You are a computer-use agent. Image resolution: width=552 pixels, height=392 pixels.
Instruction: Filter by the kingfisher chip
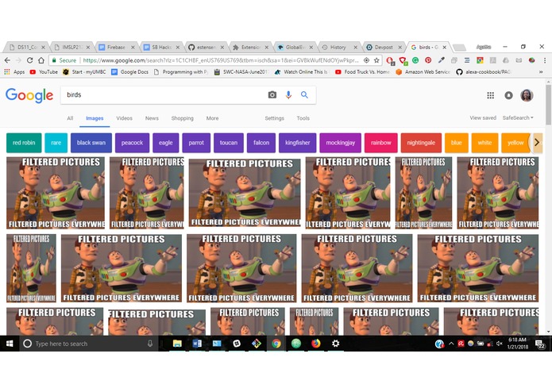[x=298, y=143]
